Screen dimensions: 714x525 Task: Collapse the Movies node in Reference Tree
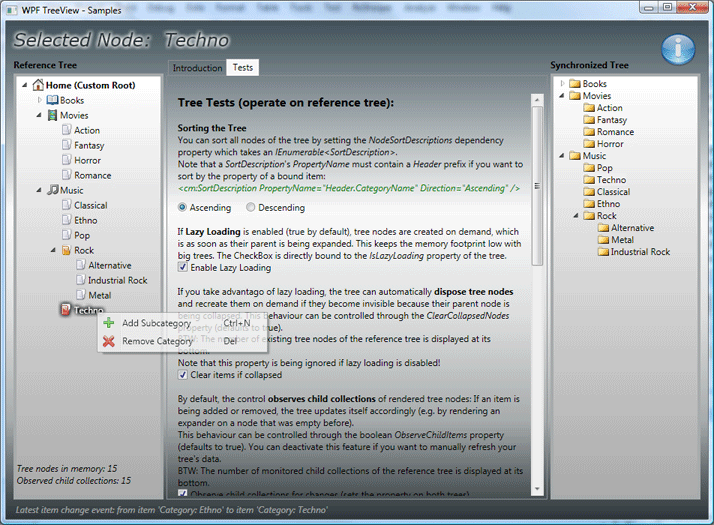click(x=39, y=115)
